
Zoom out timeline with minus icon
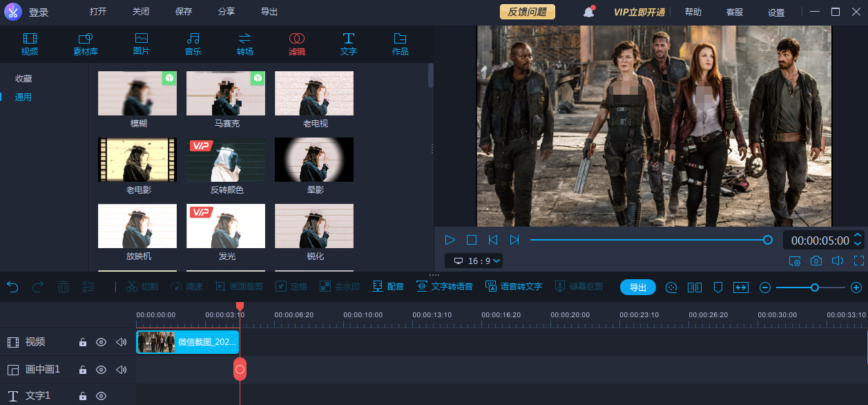[765, 288]
